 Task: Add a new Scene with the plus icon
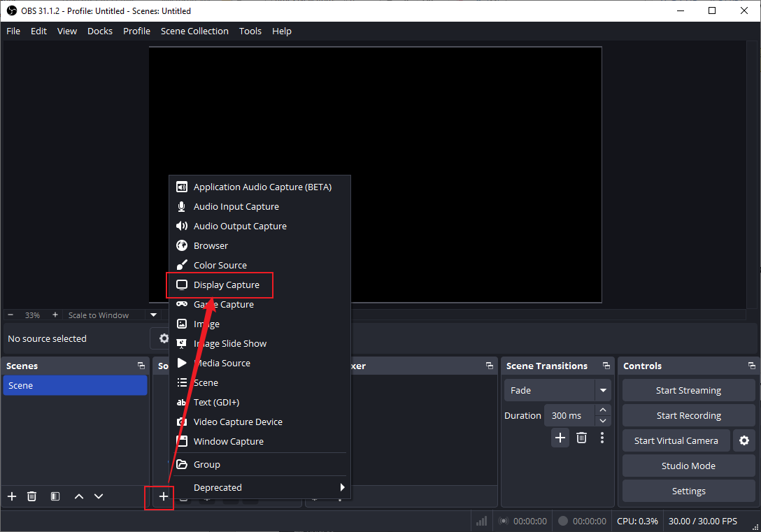point(11,496)
